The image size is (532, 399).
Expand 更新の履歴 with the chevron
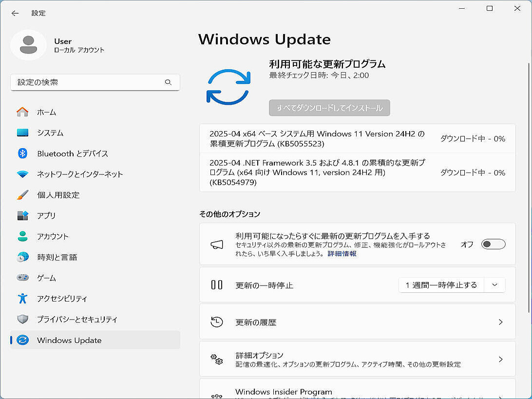click(x=500, y=322)
